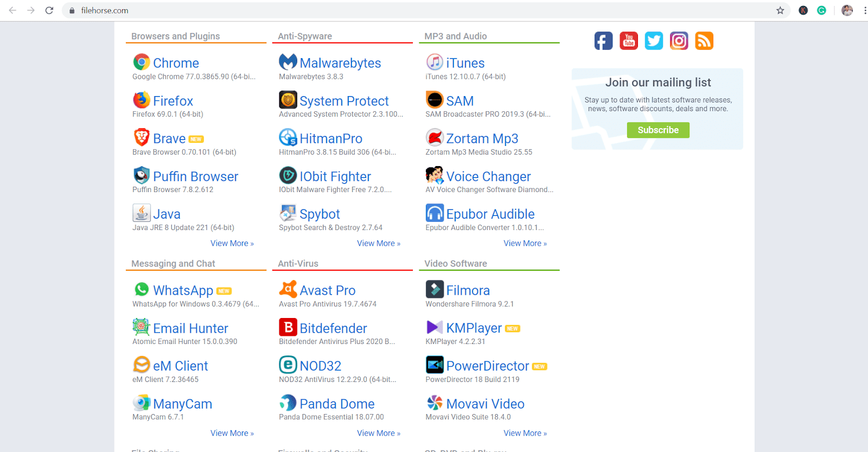Click the Brave lion icon
This screenshot has height=452, width=868.
[x=142, y=137]
